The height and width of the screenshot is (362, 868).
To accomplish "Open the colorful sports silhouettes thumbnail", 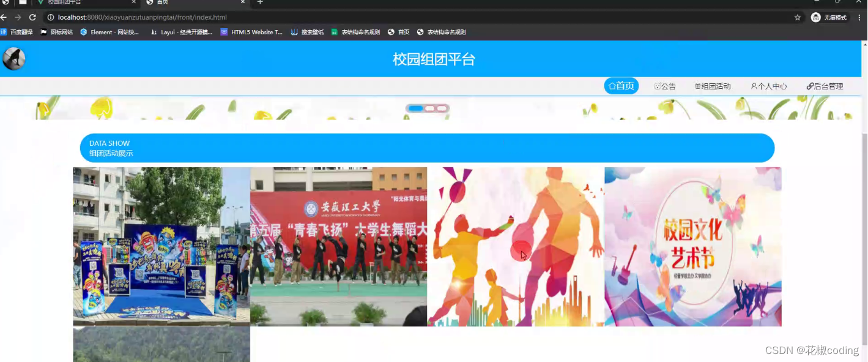I will [x=516, y=247].
